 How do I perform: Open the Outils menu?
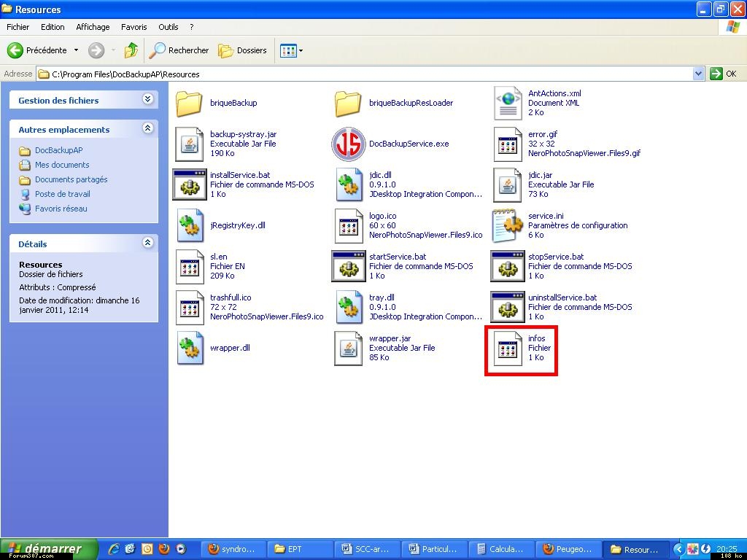point(169,27)
